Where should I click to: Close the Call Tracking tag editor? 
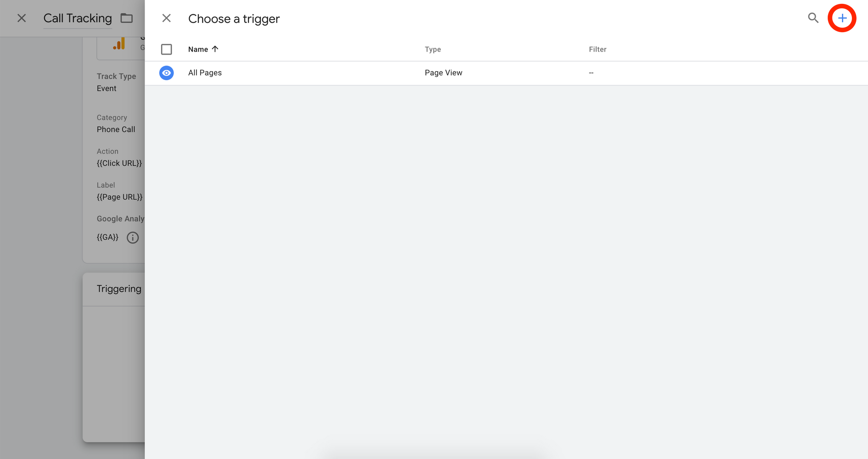tap(21, 18)
